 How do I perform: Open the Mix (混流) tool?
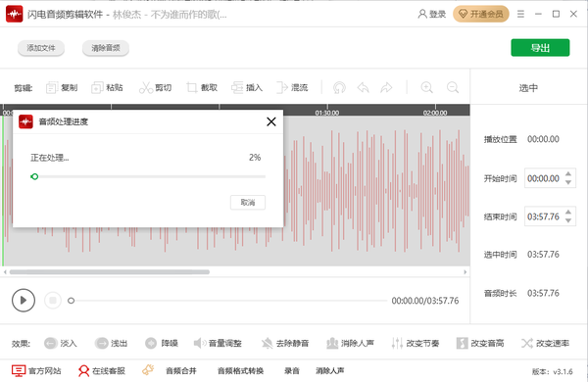click(x=282, y=88)
